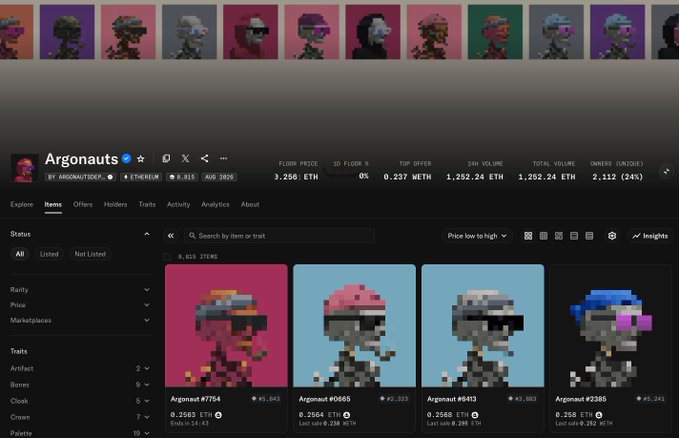Select the Not Listed status filter
Screen dimensions: 679x438
[90, 254]
